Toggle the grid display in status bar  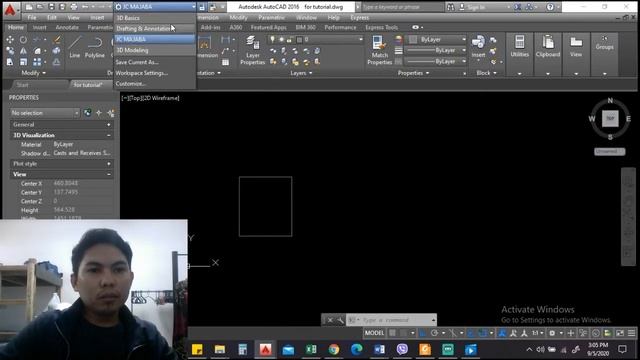click(392, 333)
